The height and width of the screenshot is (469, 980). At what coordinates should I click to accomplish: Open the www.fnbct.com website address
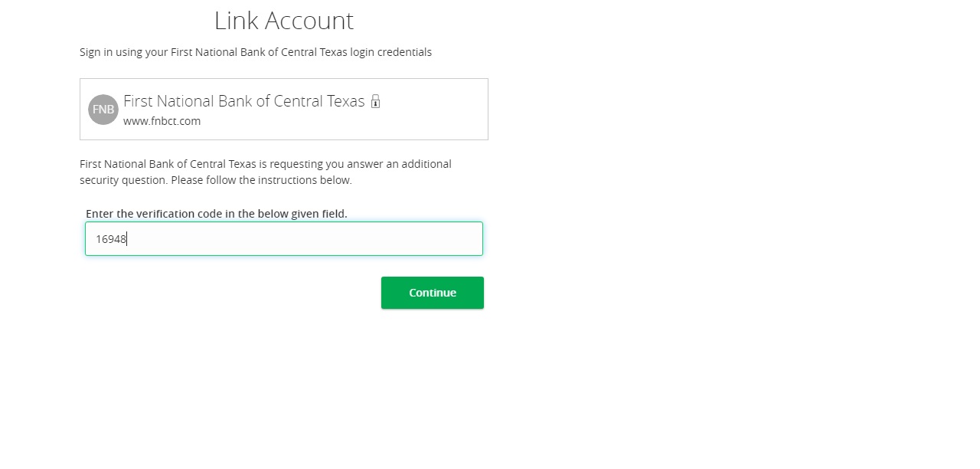pyautogui.click(x=162, y=121)
